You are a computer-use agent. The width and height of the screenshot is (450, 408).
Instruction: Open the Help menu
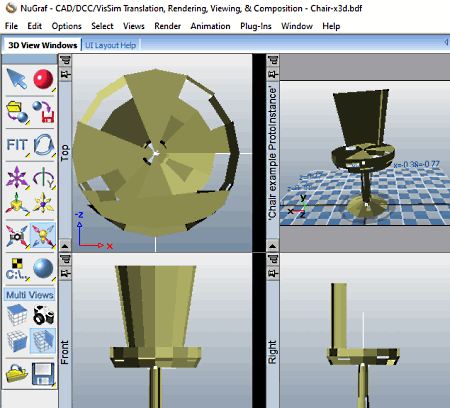(x=331, y=26)
